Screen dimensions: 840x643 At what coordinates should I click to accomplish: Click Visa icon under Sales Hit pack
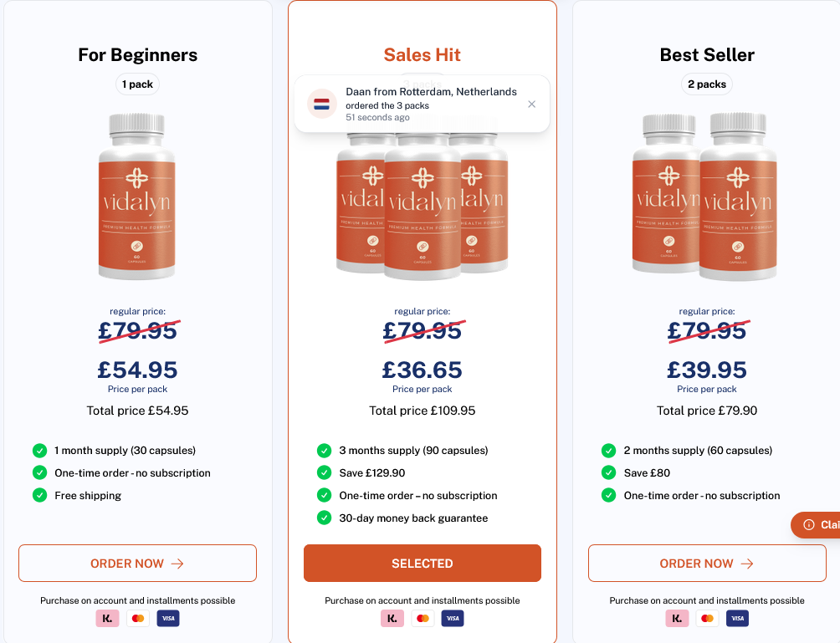[x=453, y=619]
